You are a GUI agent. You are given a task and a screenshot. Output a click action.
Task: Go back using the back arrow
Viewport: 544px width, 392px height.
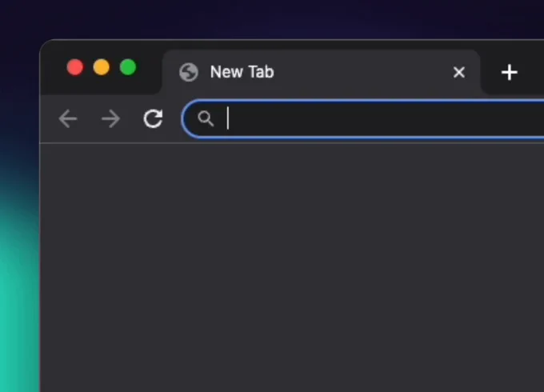68,119
